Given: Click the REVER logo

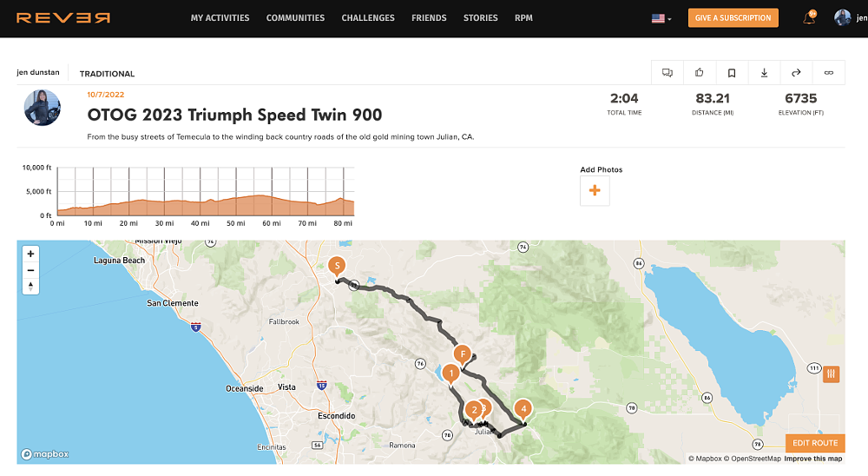Looking at the screenshot, I should tap(63, 17).
